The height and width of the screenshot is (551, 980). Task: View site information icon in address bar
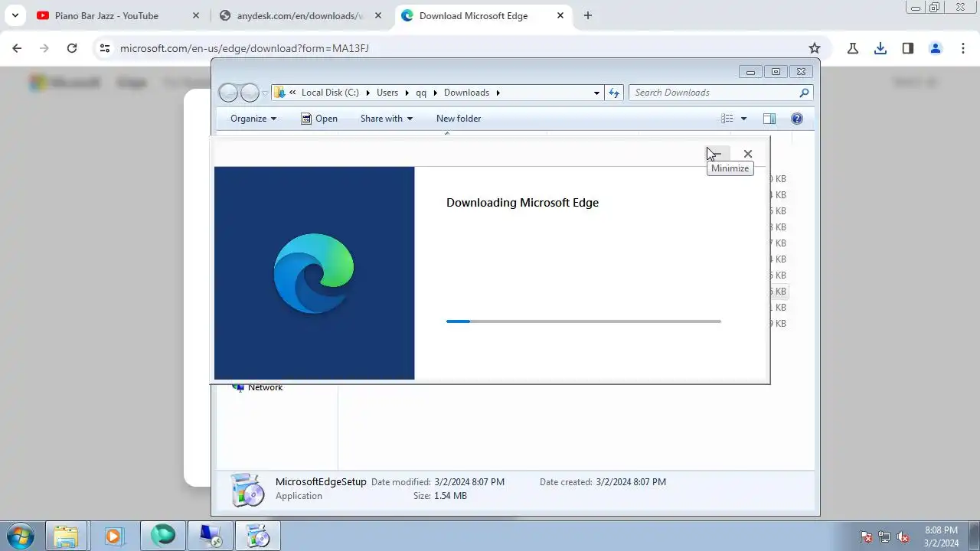point(105,48)
